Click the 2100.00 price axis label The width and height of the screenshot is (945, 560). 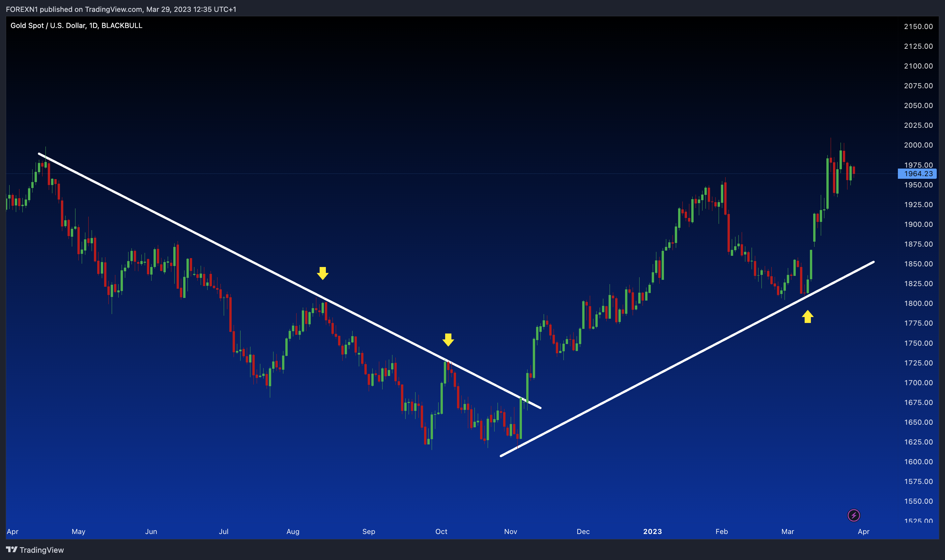(x=918, y=66)
